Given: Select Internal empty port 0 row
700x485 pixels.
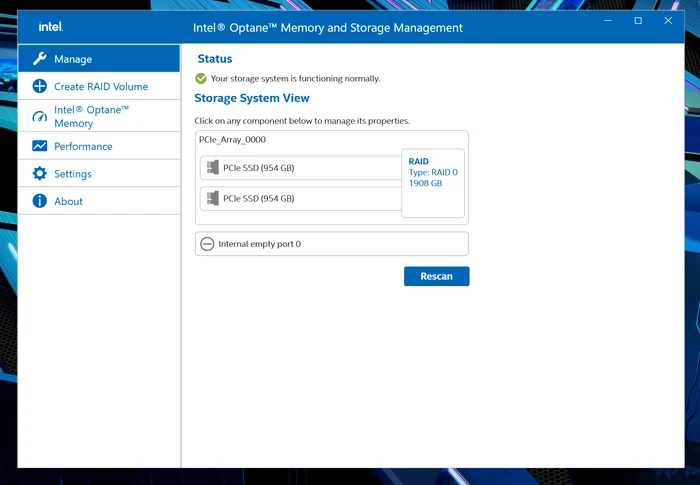Looking at the screenshot, I should click(332, 244).
